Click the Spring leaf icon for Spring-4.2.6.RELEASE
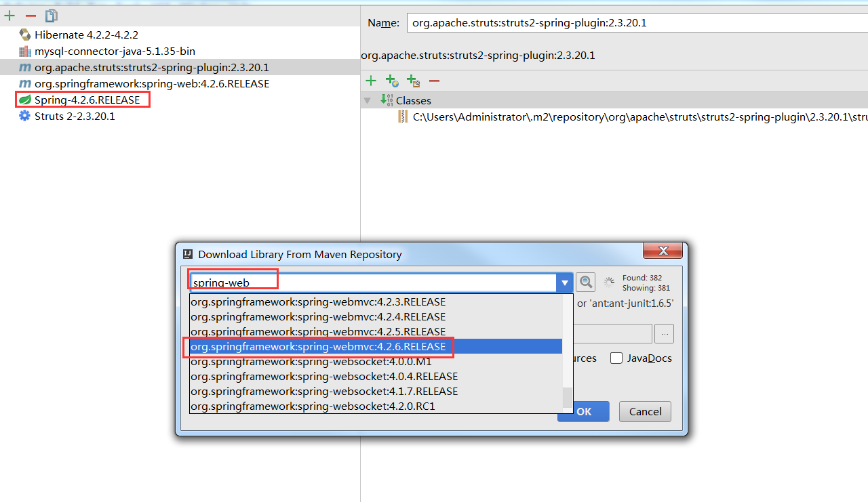The height and width of the screenshot is (502, 868). 25,100
